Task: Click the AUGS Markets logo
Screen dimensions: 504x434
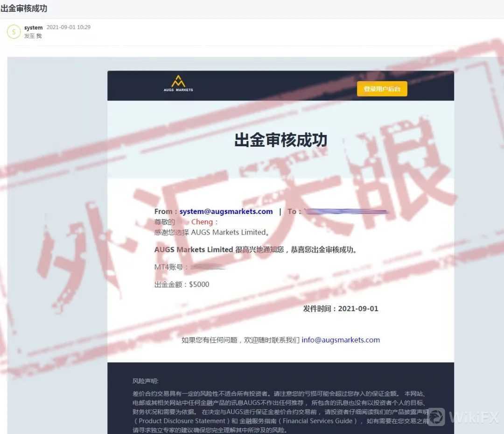Action: pos(178,83)
